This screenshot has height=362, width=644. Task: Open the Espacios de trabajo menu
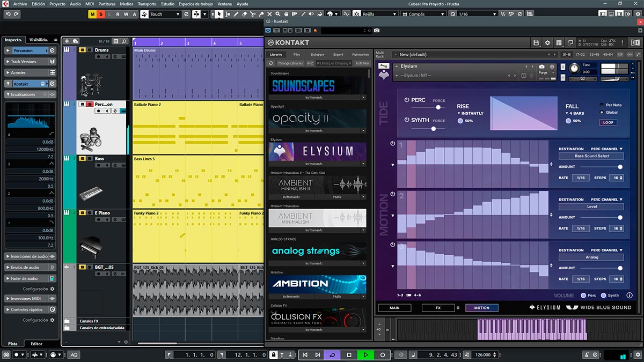[196, 4]
